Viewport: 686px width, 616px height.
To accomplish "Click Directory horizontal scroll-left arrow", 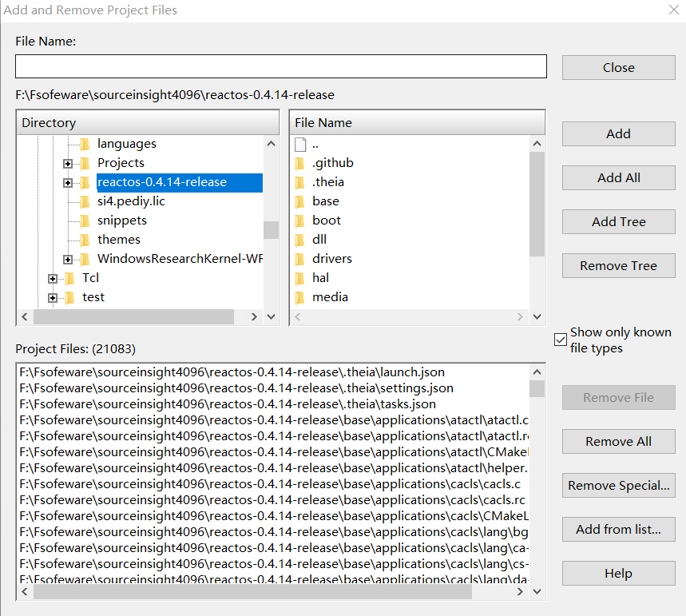I will [25, 316].
